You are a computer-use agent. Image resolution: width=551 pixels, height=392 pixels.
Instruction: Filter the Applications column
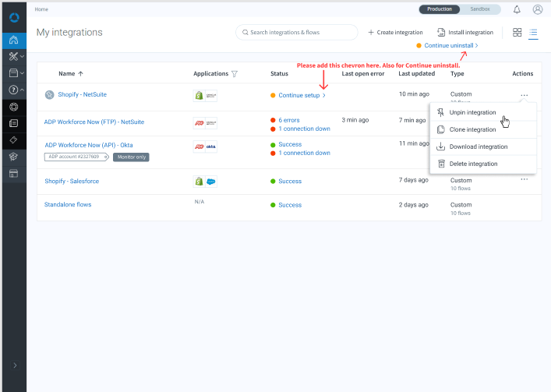[234, 74]
